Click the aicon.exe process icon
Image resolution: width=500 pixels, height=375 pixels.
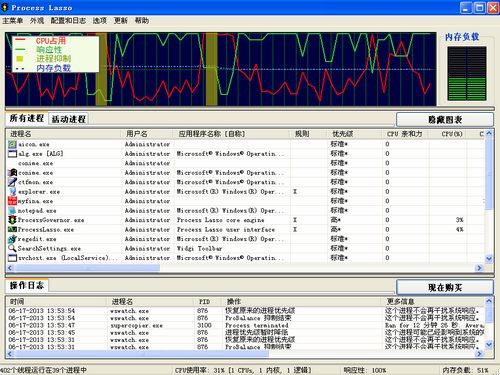click(x=12, y=144)
